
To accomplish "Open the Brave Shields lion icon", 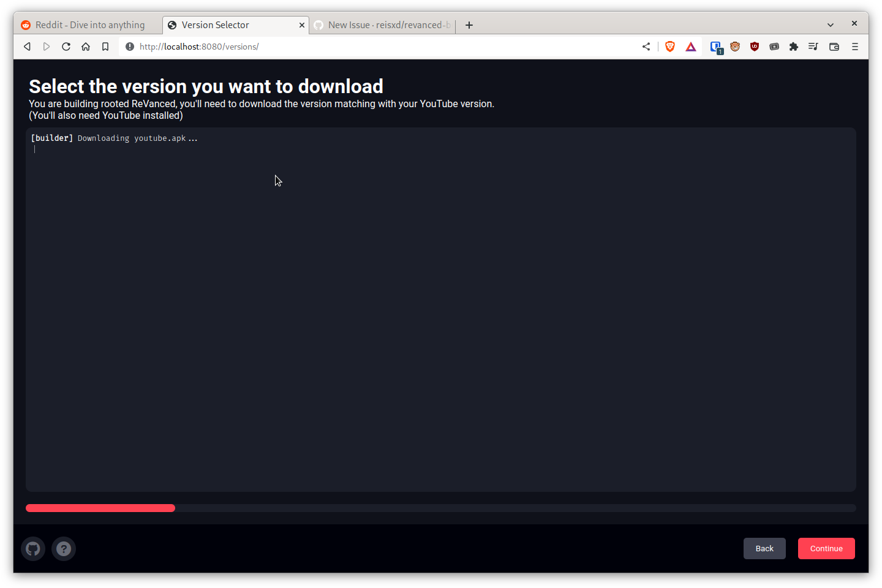I will 670,47.
